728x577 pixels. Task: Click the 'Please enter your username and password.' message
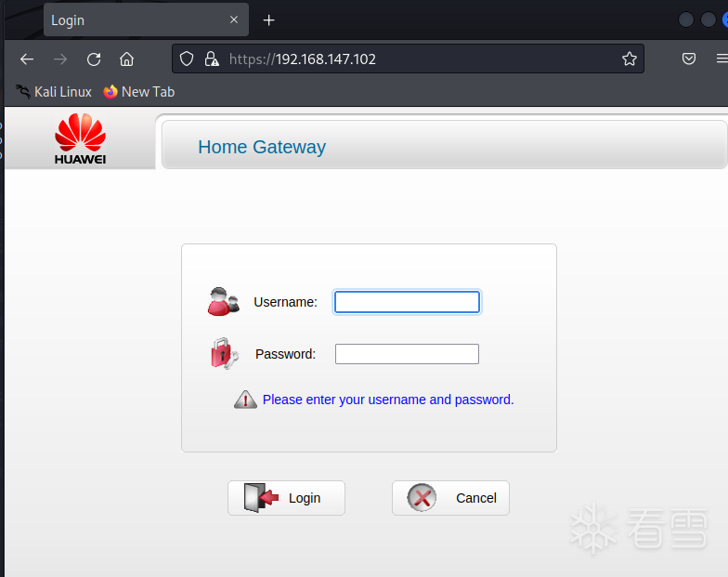[x=388, y=400]
